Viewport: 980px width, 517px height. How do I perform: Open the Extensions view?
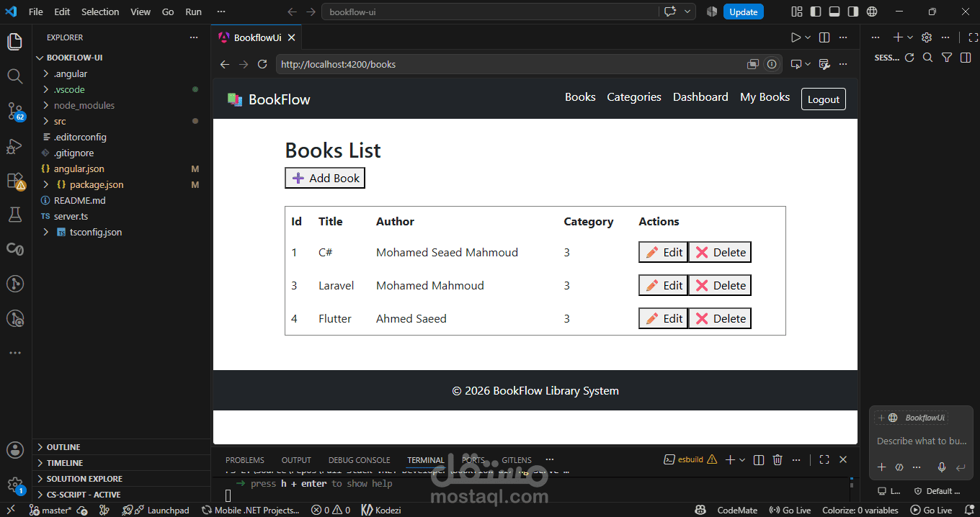click(x=15, y=181)
